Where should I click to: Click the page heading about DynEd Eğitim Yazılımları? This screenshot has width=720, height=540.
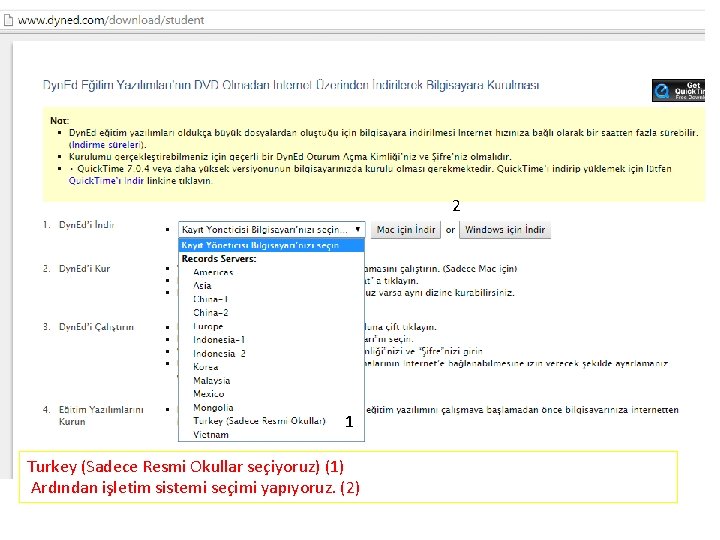point(291,85)
